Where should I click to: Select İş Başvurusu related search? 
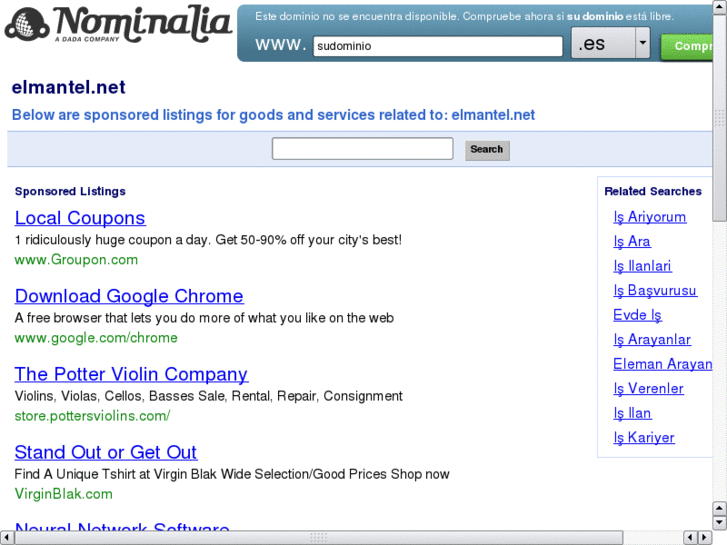655,291
